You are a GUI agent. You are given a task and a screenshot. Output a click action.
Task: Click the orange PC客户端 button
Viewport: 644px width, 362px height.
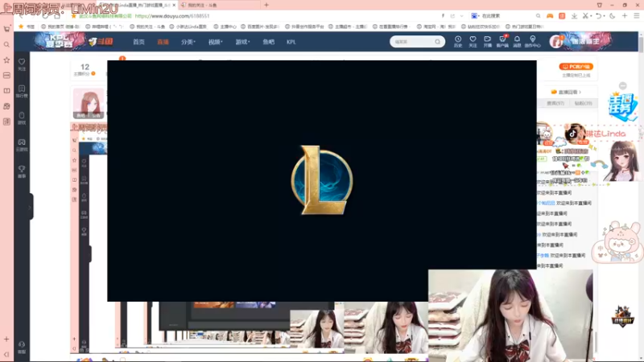576,67
